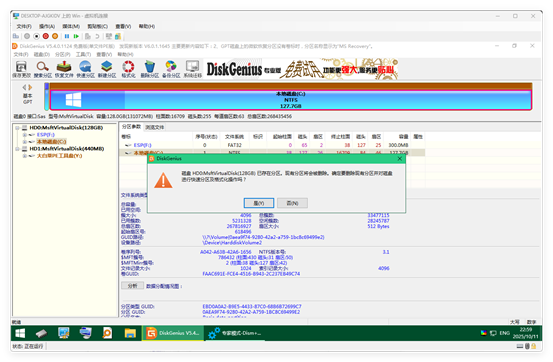Close the DiskGenius warning dialog
The height and width of the screenshot is (362, 553).
(400, 159)
